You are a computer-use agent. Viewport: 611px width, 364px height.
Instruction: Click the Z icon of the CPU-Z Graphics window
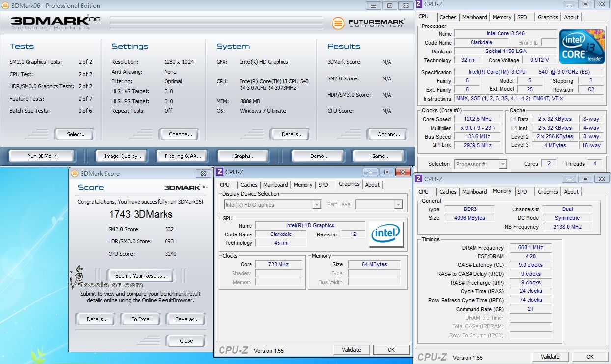click(220, 172)
